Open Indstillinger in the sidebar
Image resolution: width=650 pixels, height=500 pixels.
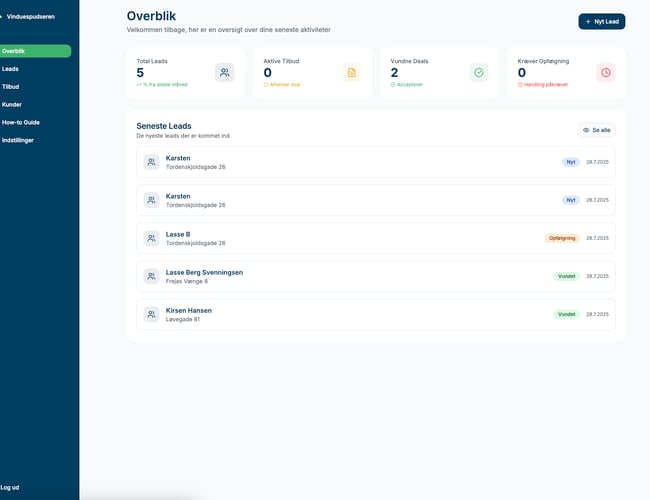pos(20,140)
